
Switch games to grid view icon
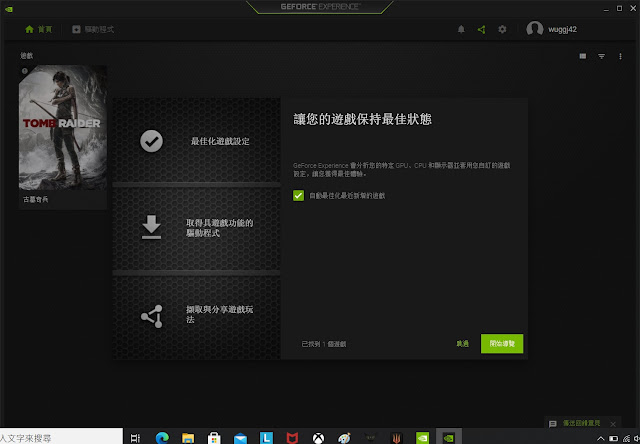point(583,56)
